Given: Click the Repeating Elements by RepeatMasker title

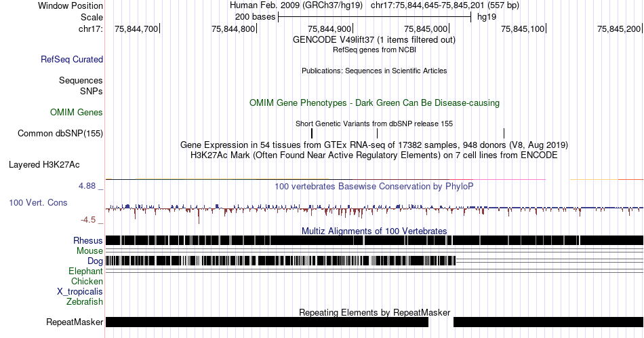Looking at the screenshot, I should [x=374, y=312].
